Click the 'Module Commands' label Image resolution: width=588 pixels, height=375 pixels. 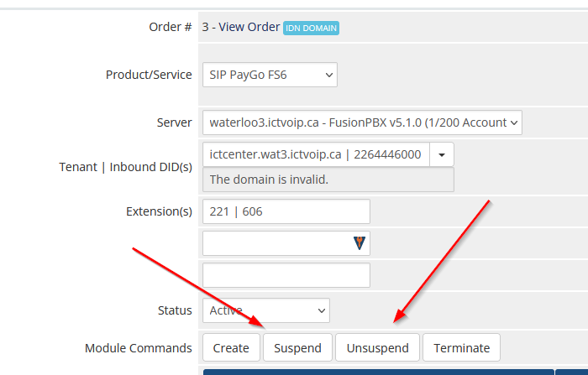click(x=138, y=348)
